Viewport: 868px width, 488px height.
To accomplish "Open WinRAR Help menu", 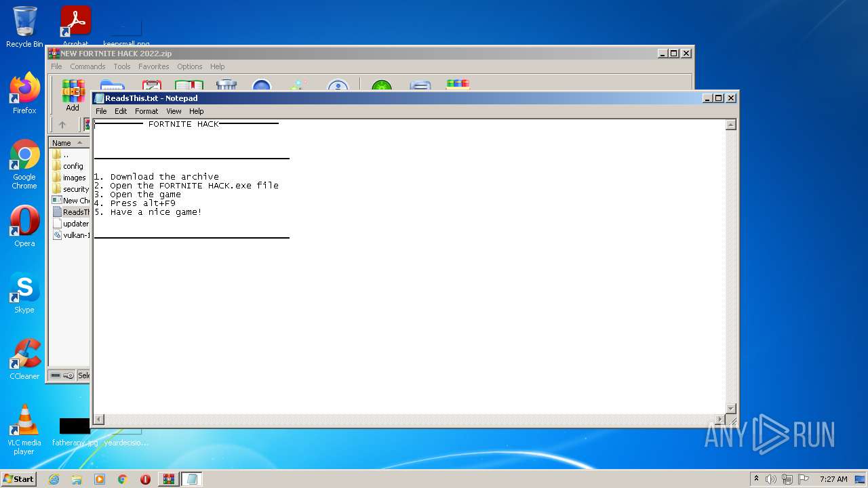I will click(217, 66).
